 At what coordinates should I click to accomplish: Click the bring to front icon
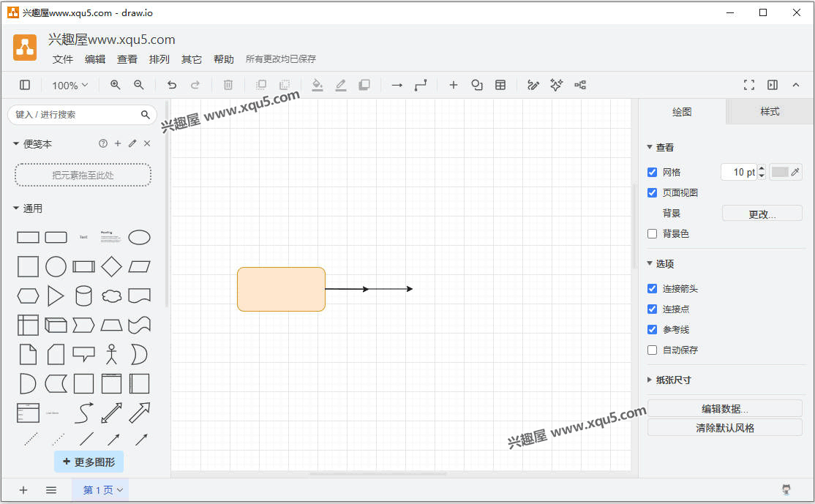point(261,85)
